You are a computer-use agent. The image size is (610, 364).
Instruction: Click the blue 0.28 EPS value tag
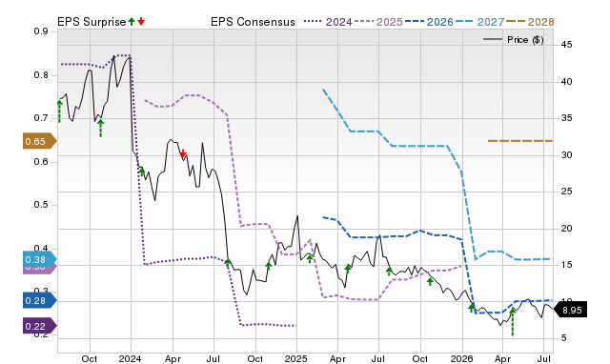40,300
